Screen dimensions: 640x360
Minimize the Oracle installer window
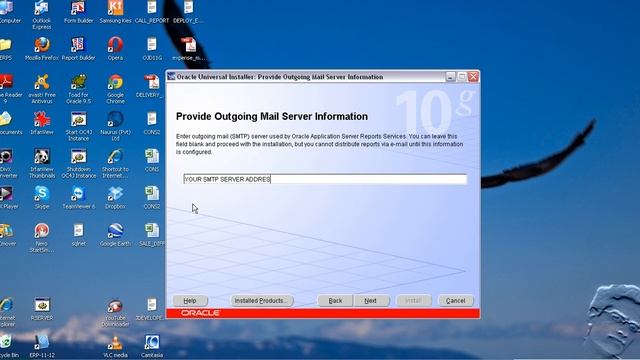point(450,77)
